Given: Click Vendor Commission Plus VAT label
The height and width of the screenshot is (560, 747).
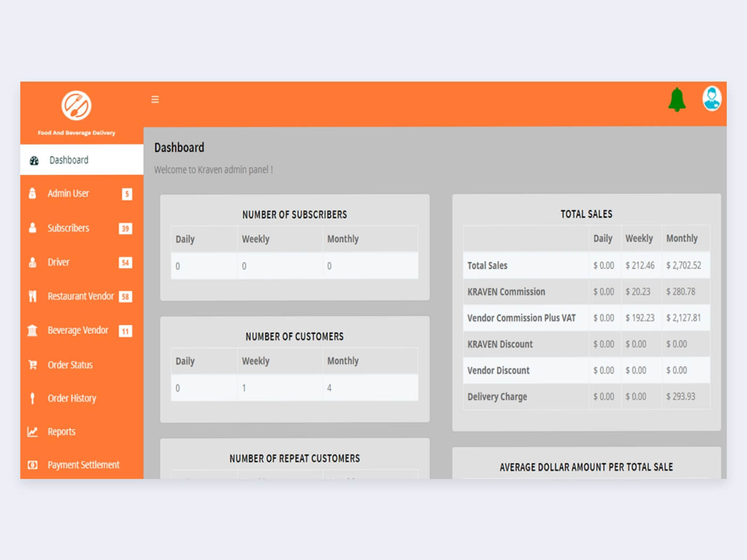Looking at the screenshot, I should [x=521, y=318].
